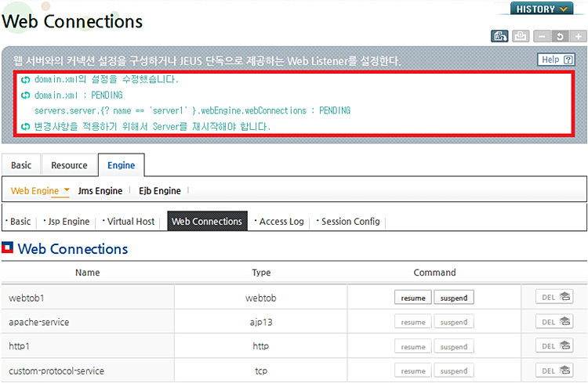Viewport: 588px width, 383px height.
Task: Click resume for http1
Action: tap(413, 347)
